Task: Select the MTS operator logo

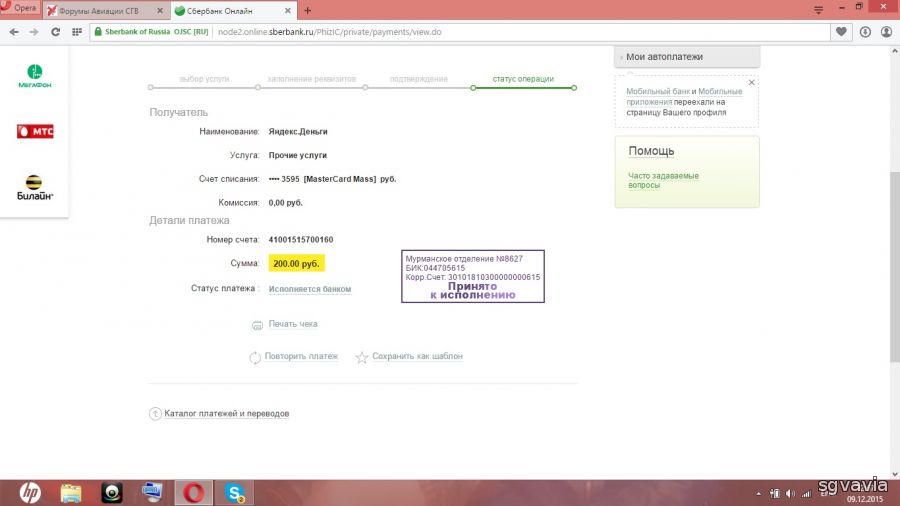Action: [35, 131]
